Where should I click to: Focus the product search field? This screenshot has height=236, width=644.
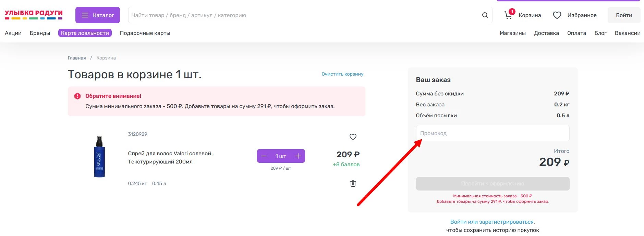click(303, 15)
